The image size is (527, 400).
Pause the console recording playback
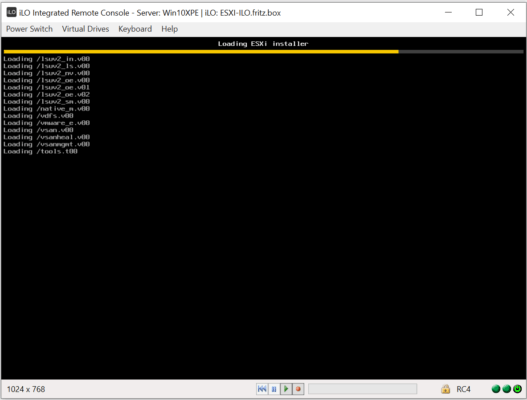[x=274, y=389]
